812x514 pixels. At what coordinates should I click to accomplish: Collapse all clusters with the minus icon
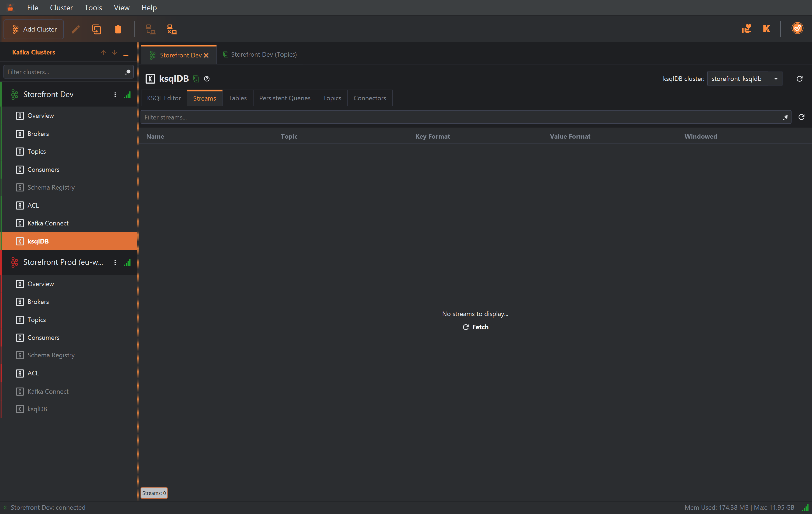[x=126, y=55]
